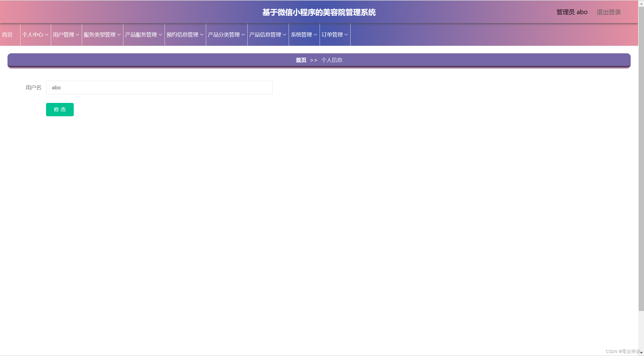Click the chevron on 产品分类管理
644x356 pixels.
point(243,35)
